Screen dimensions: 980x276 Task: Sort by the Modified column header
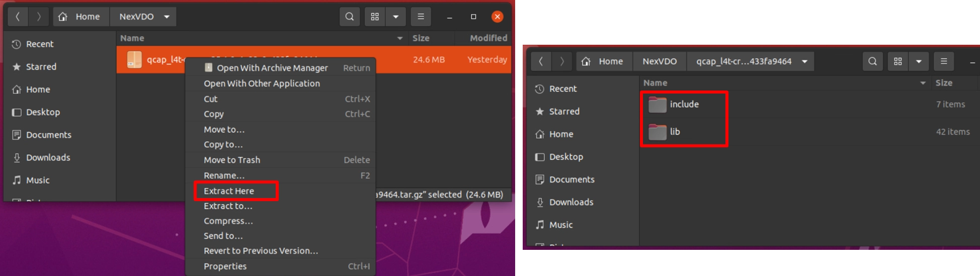[x=487, y=38]
